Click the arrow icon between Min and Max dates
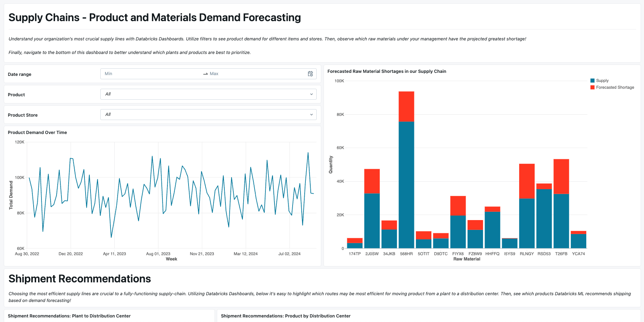The width and height of the screenshot is (644, 322). tap(205, 74)
